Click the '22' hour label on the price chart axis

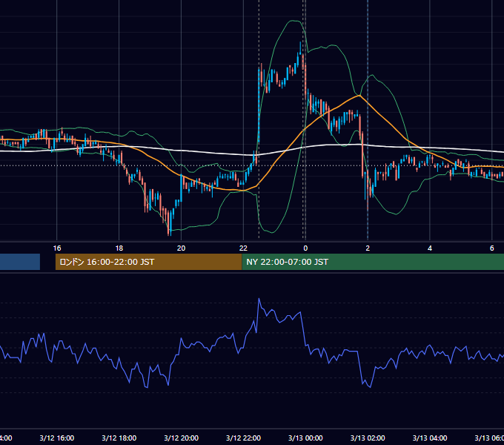(243, 248)
